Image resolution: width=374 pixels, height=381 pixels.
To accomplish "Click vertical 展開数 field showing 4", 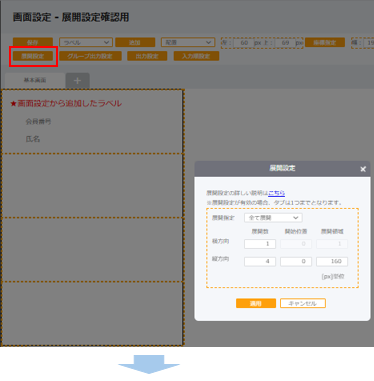I will click(260, 261).
